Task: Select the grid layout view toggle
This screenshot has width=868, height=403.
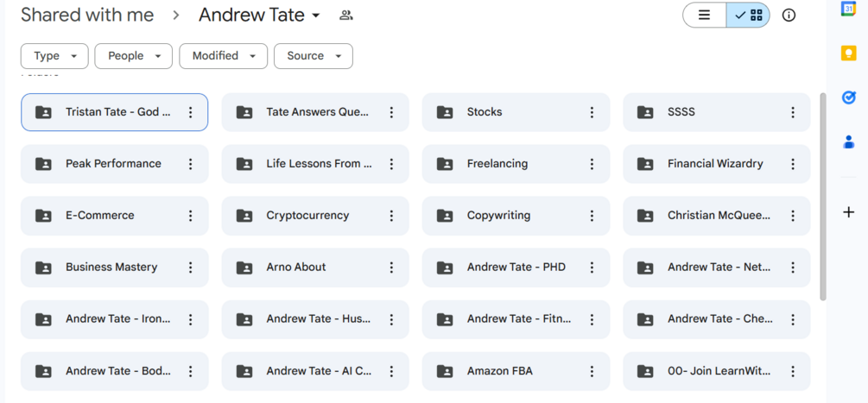Action: click(749, 15)
